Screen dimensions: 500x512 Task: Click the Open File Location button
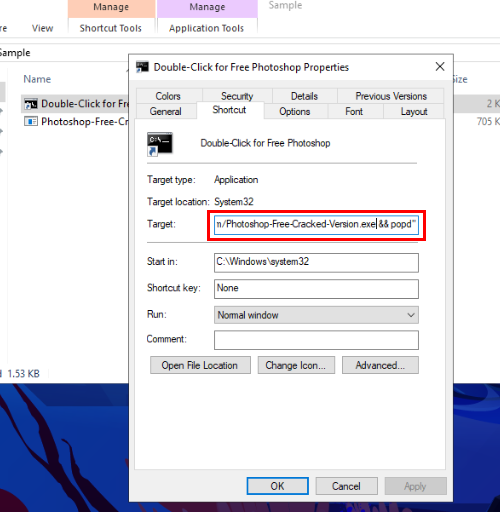tap(200, 365)
